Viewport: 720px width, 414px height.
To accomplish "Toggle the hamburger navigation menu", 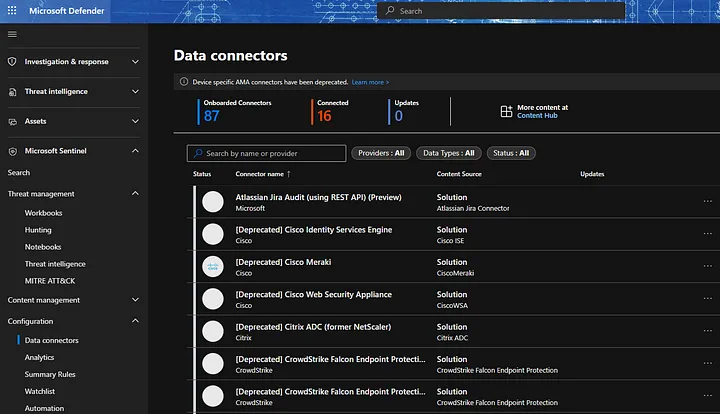I will click(x=12, y=34).
